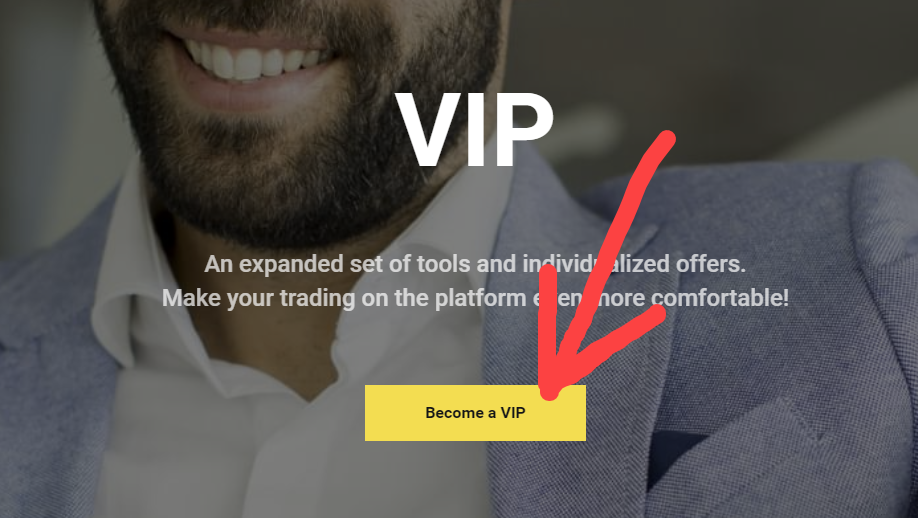Viewport: 918px width, 518px height.
Task: Click the word 'An' starting the subtitle
Action: click(219, 264)
